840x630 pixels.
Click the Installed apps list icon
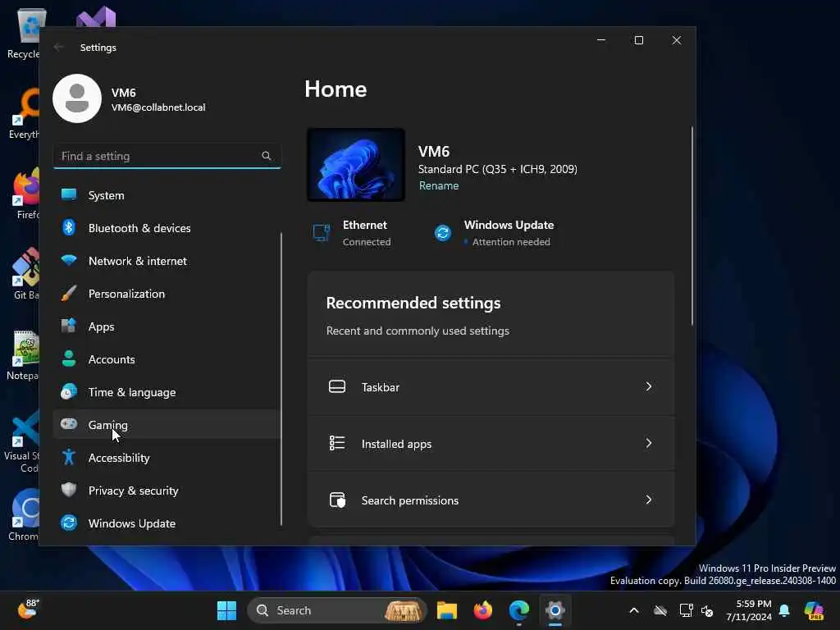(x=337, y=443)
